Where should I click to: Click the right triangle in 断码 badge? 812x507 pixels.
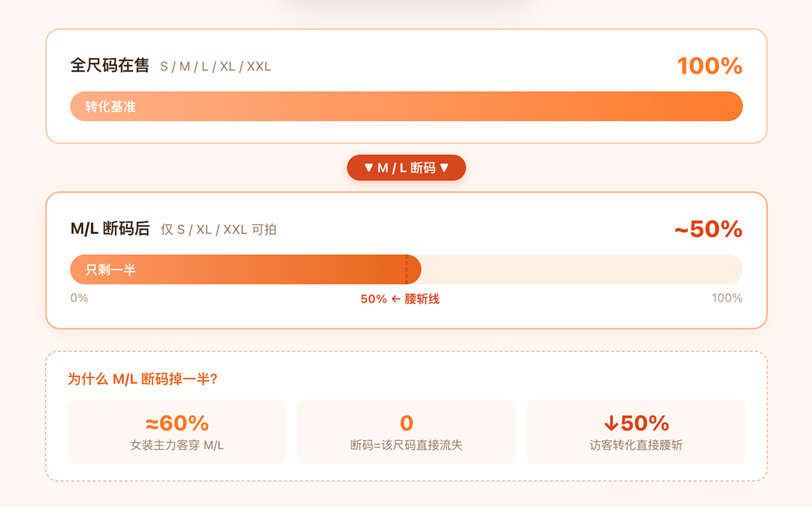444,168
